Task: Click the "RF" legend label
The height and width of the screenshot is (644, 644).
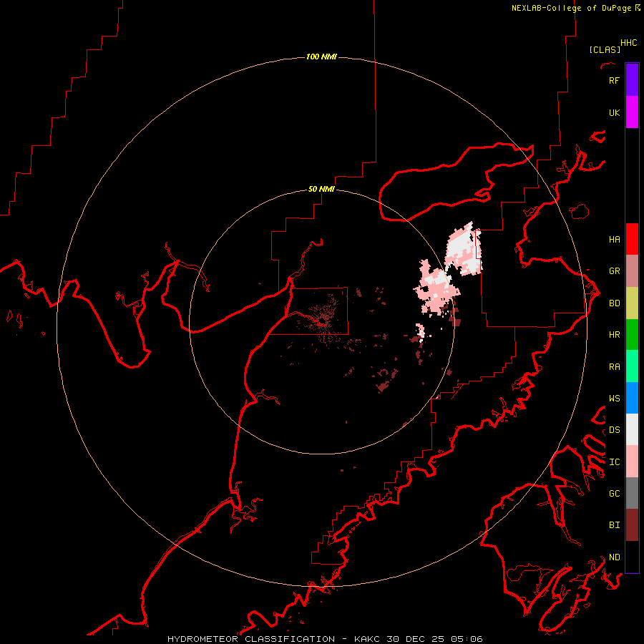Action: [615, 80]
